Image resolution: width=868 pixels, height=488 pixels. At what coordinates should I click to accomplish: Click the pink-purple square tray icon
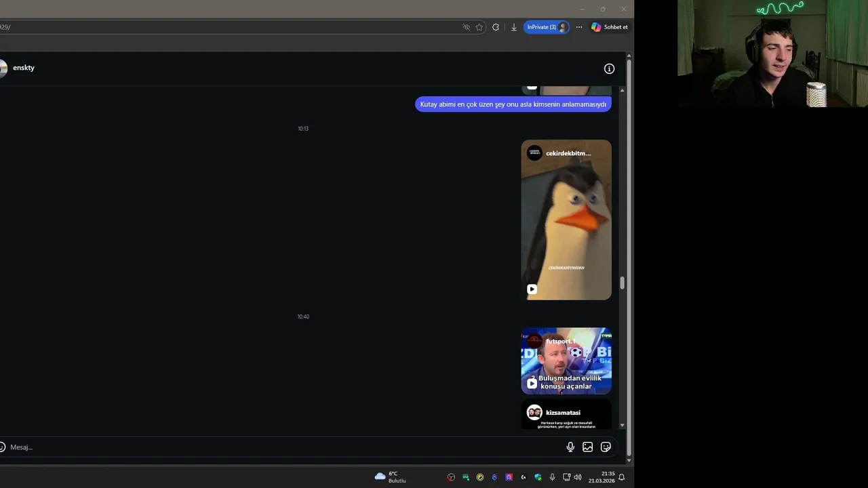509,477
